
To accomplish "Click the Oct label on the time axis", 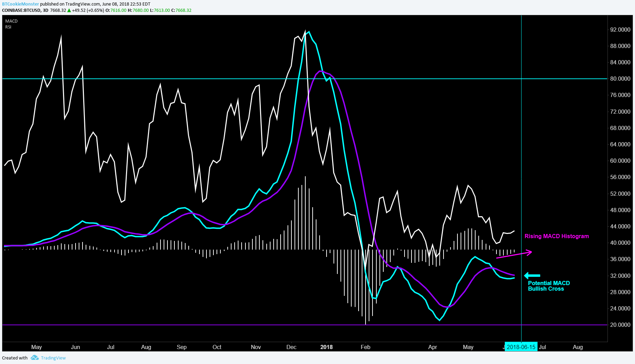I will (217, 347).
